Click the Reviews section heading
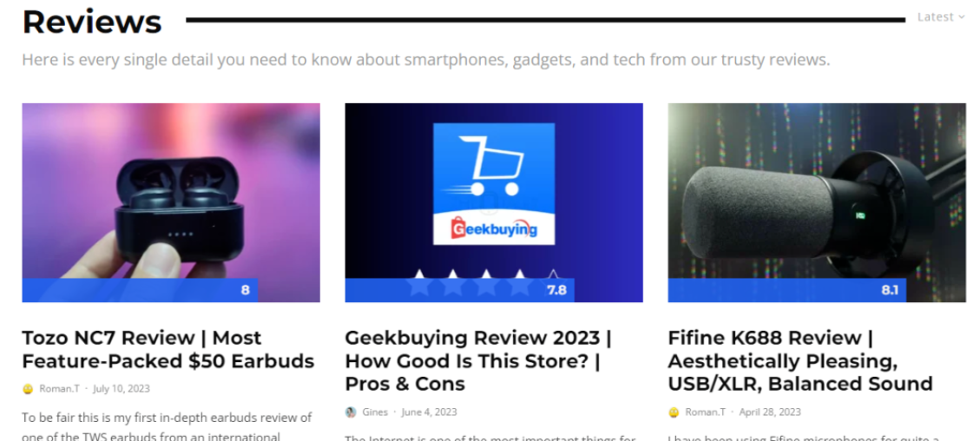 [x=92, y=21]
